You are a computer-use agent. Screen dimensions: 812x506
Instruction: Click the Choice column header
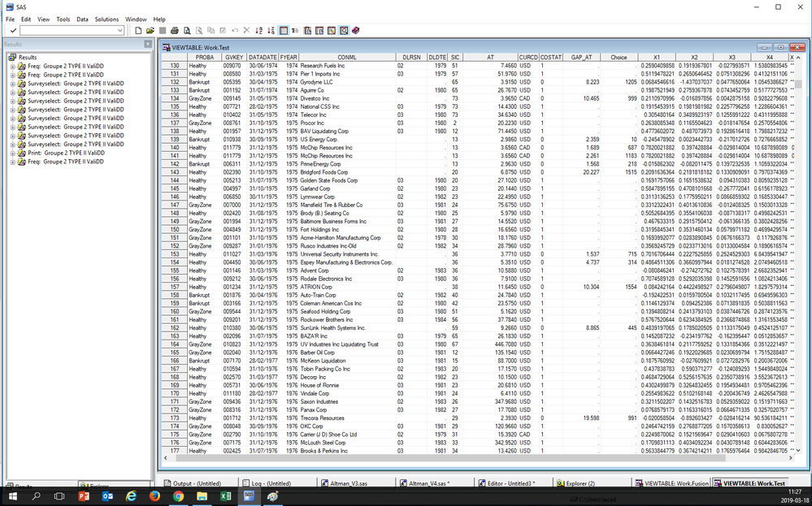tap(619, 58)
